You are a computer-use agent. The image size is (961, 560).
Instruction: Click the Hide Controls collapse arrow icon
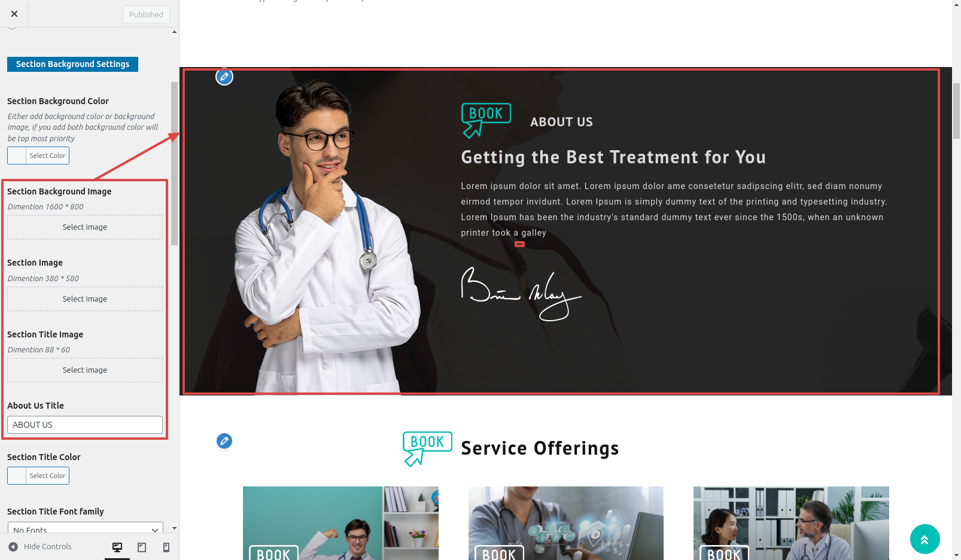(13, 546)
